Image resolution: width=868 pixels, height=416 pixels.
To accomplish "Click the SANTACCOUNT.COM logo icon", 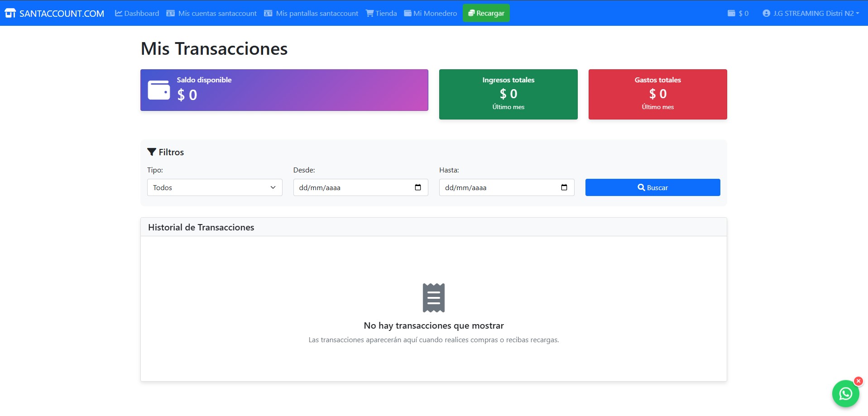I will 9,13.
